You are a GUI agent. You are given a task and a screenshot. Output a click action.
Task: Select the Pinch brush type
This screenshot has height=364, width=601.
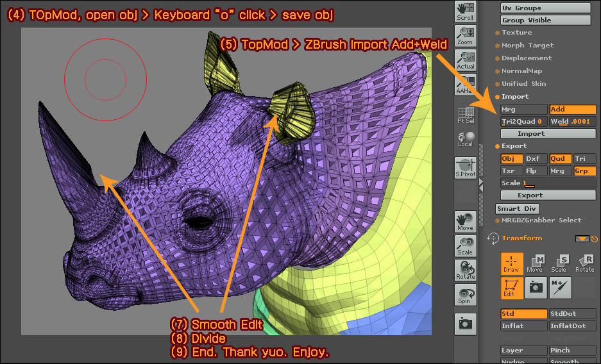[572, 350]
